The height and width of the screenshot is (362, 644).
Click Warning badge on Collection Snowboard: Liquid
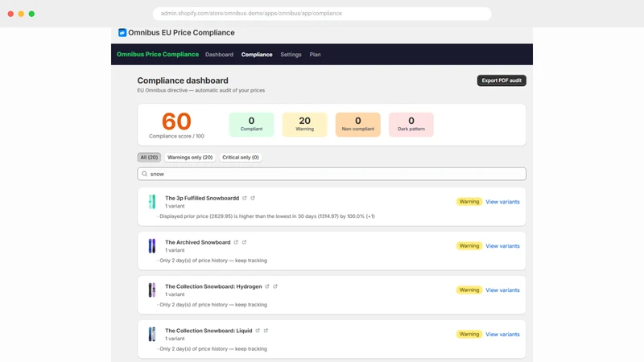(x=469, y=334)
